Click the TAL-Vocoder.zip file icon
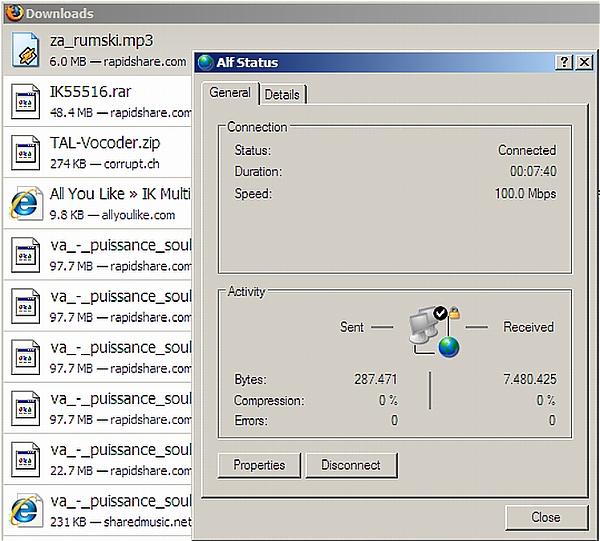600x541 pixels. pos(25,152)
